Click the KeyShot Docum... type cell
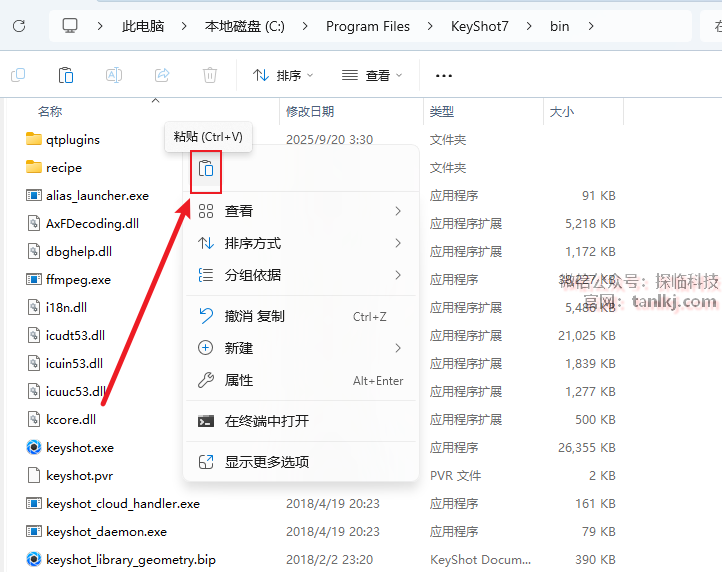Viewport: 722px width, 575px height. pos(480,560)
